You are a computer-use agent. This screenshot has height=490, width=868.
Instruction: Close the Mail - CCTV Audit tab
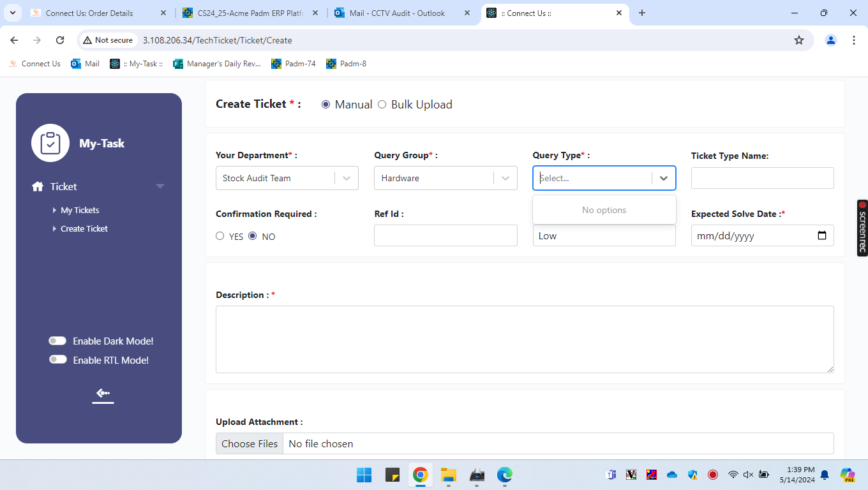click(x=467, y=13)
